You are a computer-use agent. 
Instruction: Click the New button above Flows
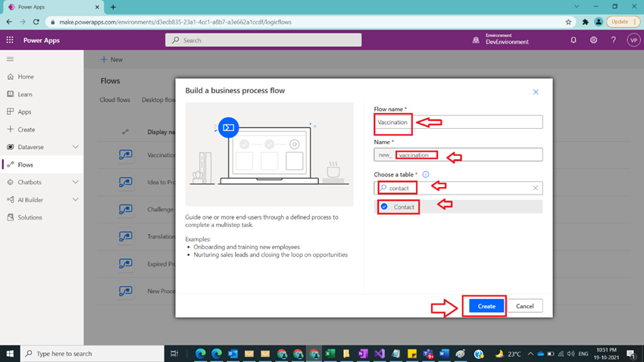click(111, 60)
